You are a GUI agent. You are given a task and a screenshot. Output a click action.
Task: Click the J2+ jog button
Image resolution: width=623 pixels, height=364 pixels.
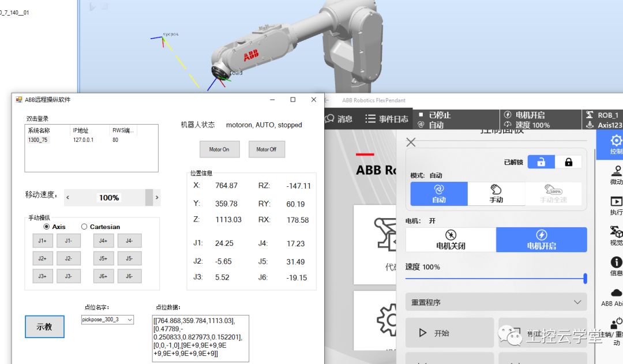43,258
